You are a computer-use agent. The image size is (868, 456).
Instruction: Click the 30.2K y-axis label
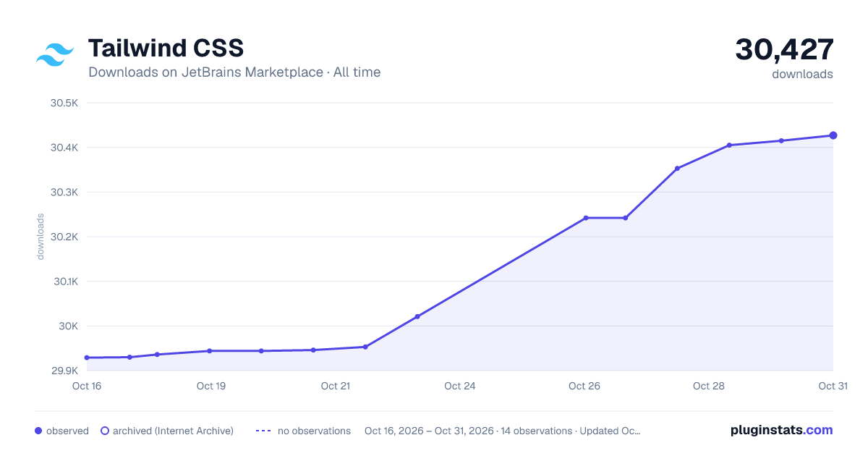(x=64, y=237)
